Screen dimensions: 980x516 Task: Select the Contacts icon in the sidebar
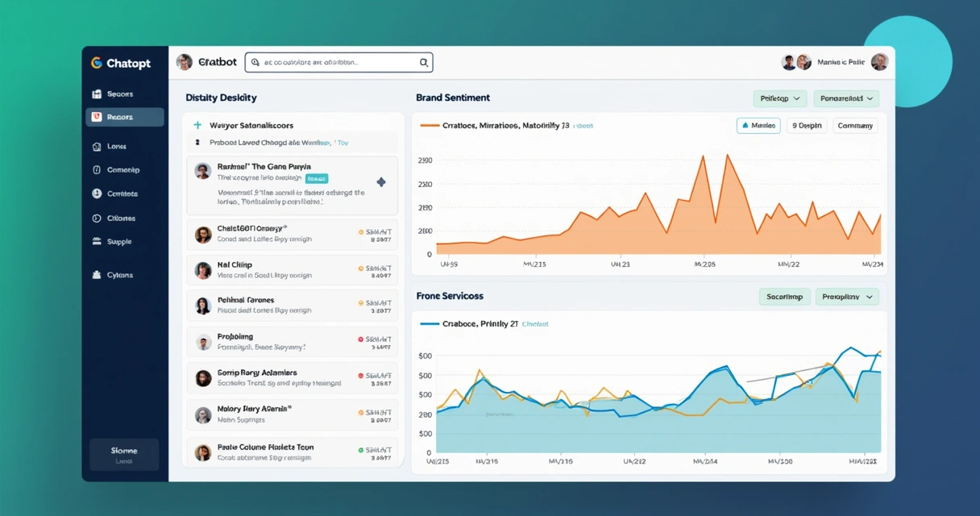pyautogui.click(x=97, y=193)
